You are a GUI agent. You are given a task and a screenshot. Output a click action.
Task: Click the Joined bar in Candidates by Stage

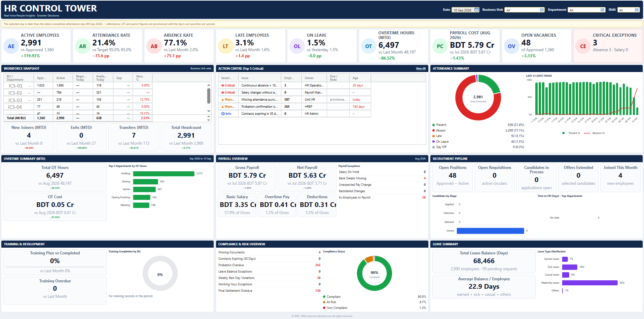click(x=490, y=231)
